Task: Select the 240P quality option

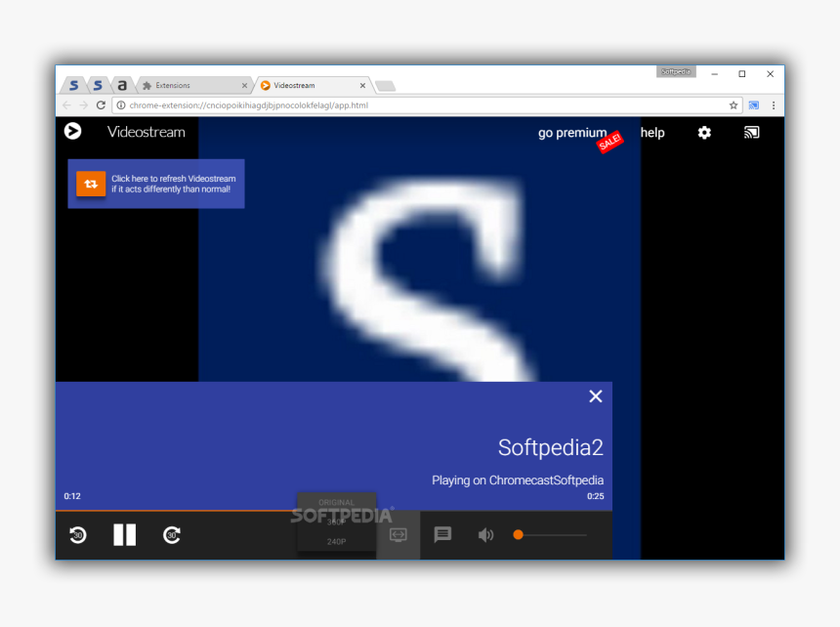Action: pos(336,540)
